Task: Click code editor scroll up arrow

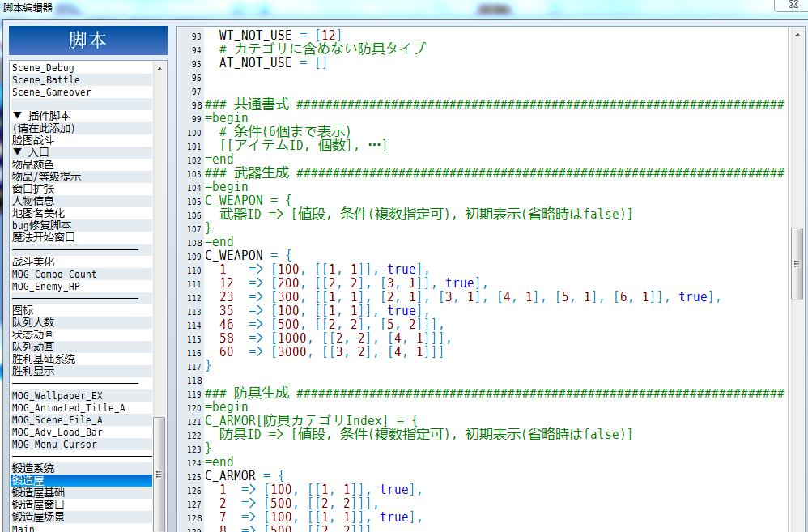Action: click(x=797, y=35)
